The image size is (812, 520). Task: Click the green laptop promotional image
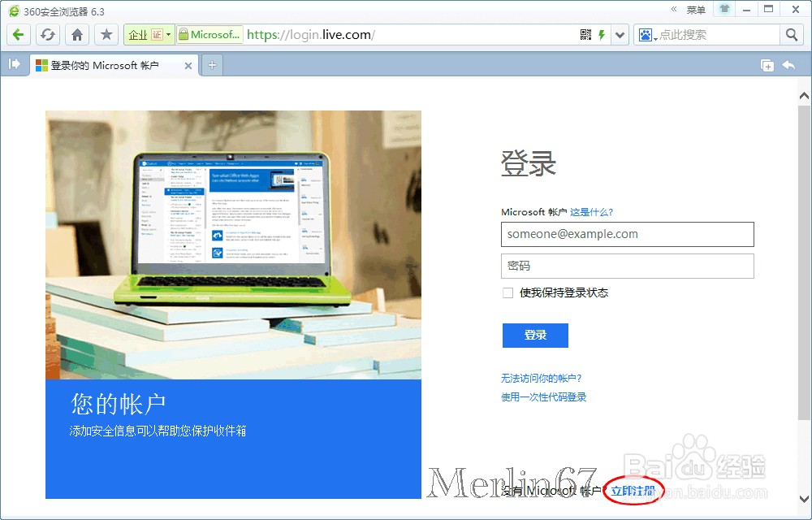[234, 245]
